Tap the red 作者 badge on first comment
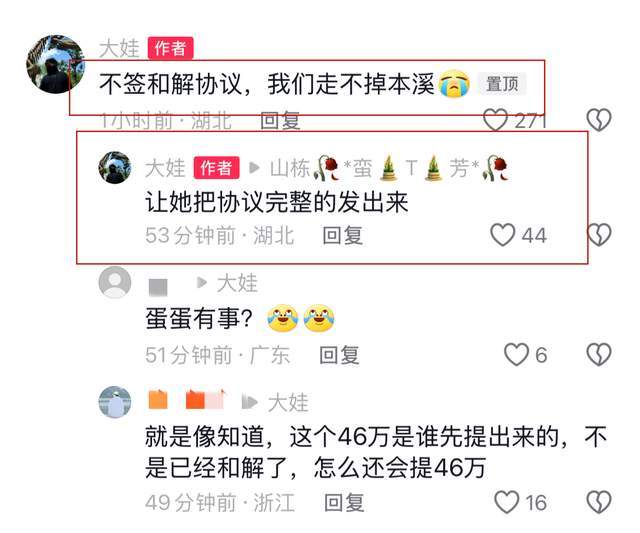The image size is (640, 533). 170,49
